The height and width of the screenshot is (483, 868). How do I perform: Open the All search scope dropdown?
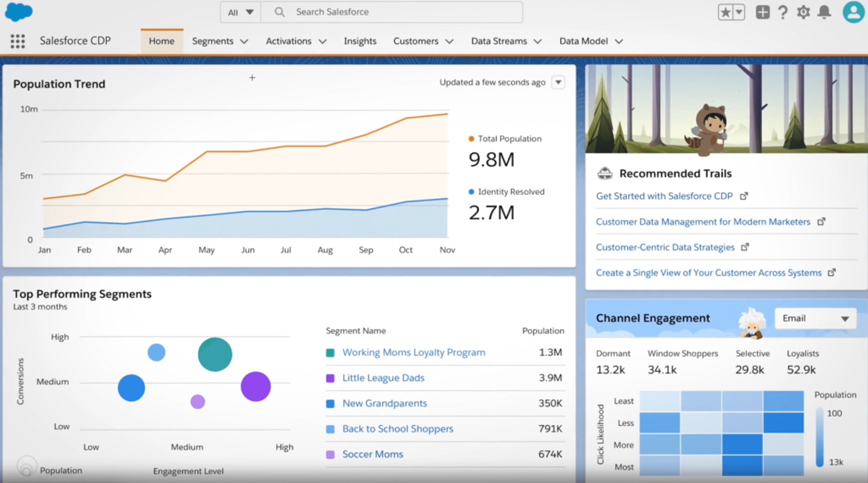(x=241, y=12)
